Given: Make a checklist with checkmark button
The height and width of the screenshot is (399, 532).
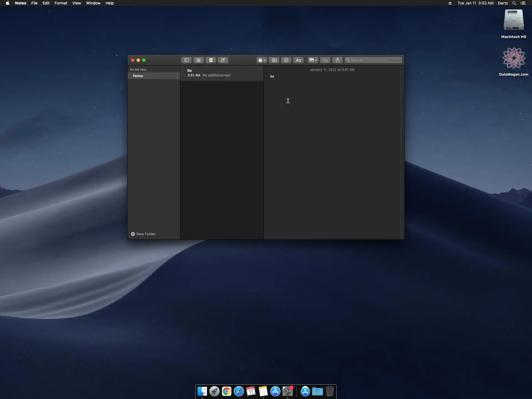Looking at the screenshot, I should [286, 60].
